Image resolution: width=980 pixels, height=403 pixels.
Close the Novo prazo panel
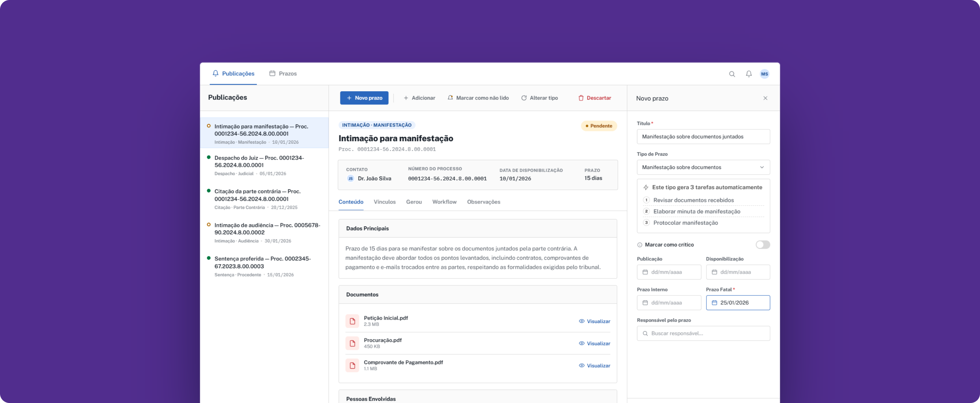[x=765, y=98]
